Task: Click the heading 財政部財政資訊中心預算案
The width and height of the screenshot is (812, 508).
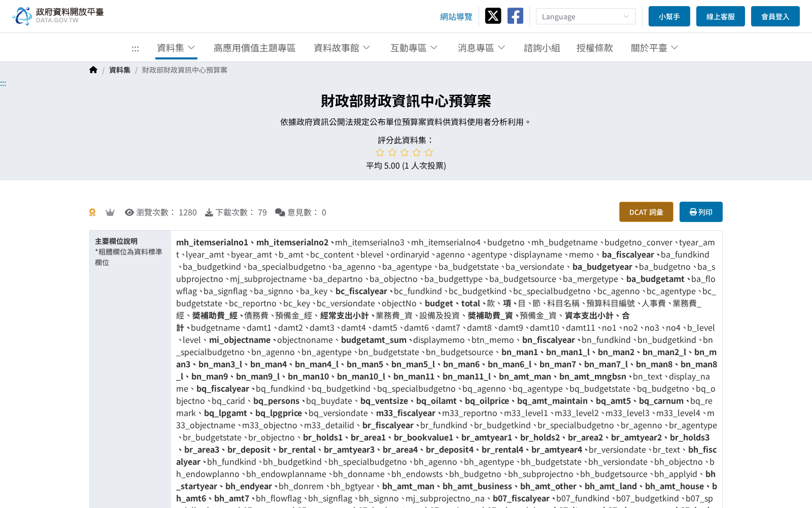Action: tap(406, 101)
